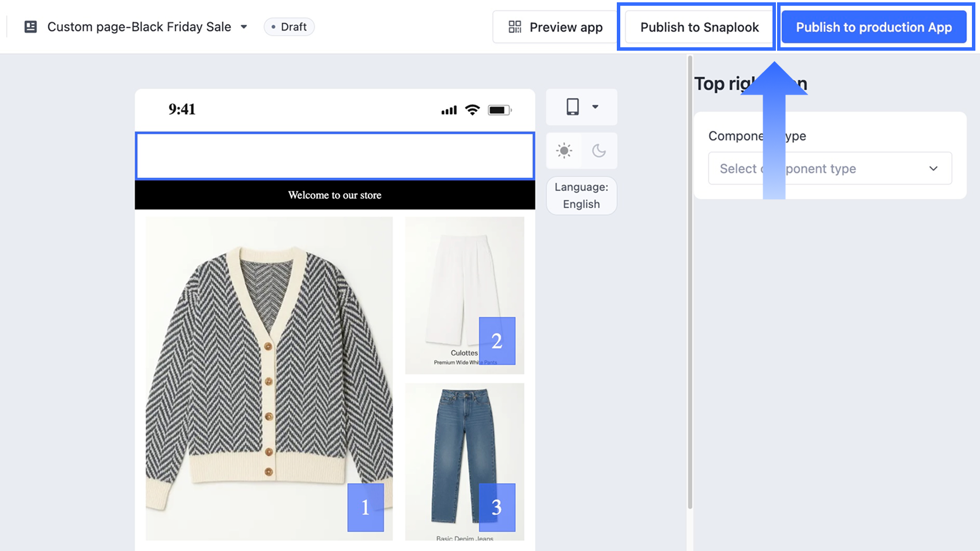The image size is (980, 551).
Task: Click the battery icon in phone status bar
Action: (500, 110)
